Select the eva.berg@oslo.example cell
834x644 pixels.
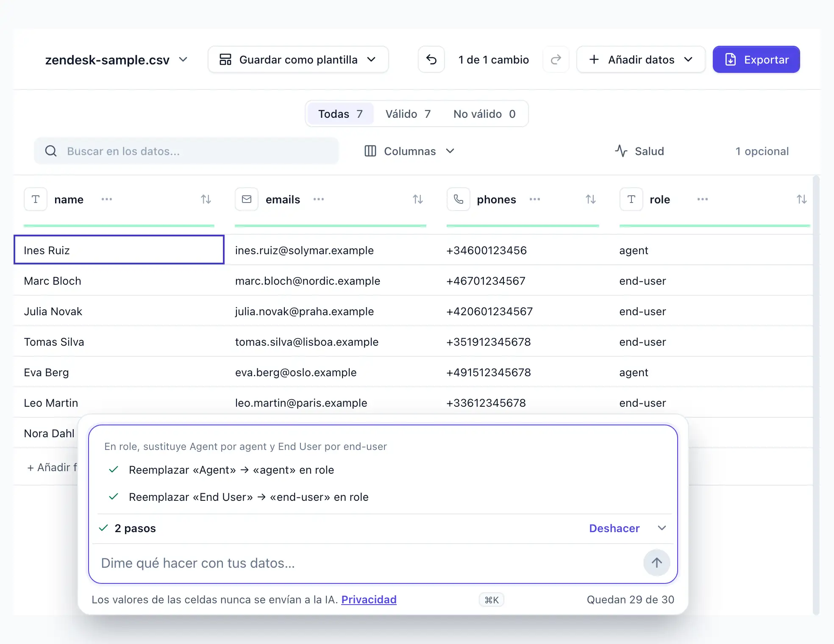pos(331,372)
